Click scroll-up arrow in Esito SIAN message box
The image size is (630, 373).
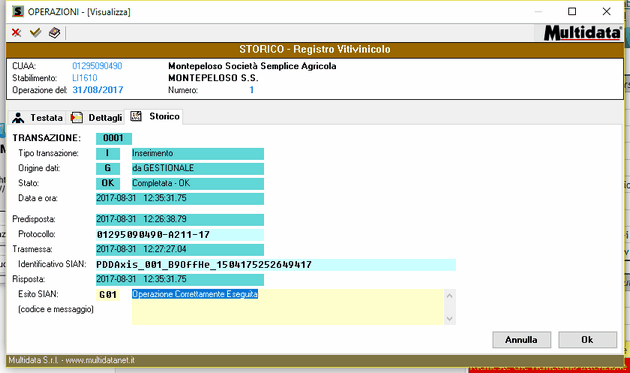[x=450, y=296]
